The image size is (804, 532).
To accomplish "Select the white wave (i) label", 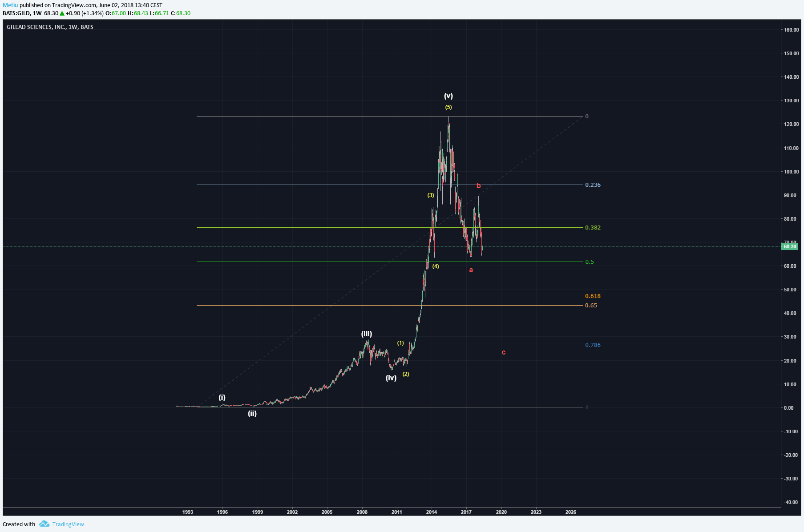I will tap(222, 397).
